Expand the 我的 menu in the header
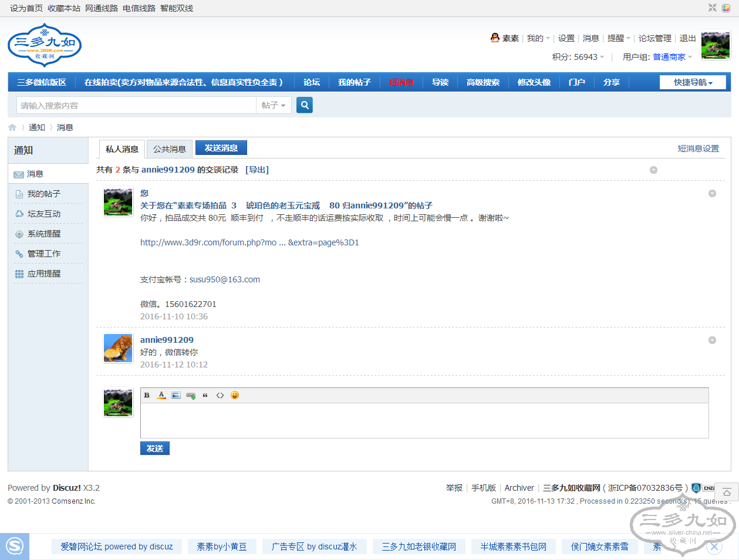Viewport: 739px width, 560px height. coord(538,38)
